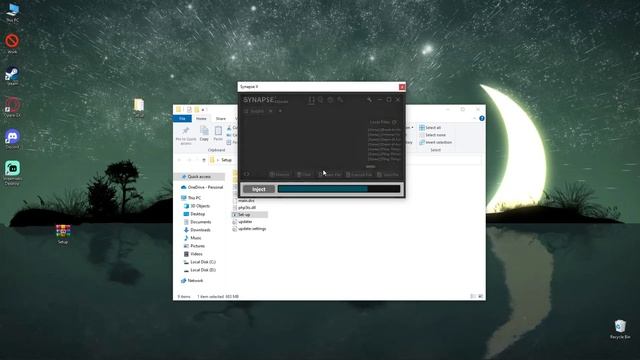Add a new script tab with plus
Viewport: 640px width, 360px height.
[280, 111]
